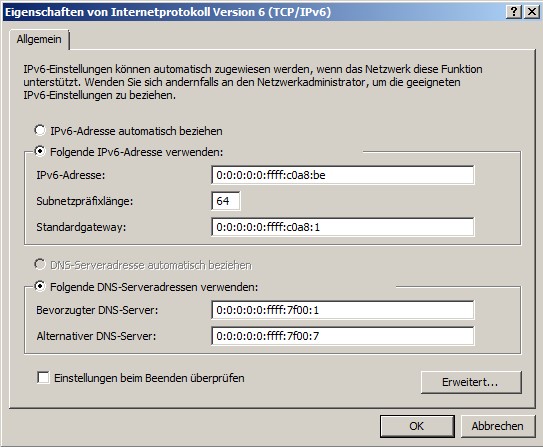Image resolution: width=543 pixels, height=447 pixels.
Task: Enable 'Einstellungen beim Beenden überprüfen' checkbox
Action: (43, 377)
